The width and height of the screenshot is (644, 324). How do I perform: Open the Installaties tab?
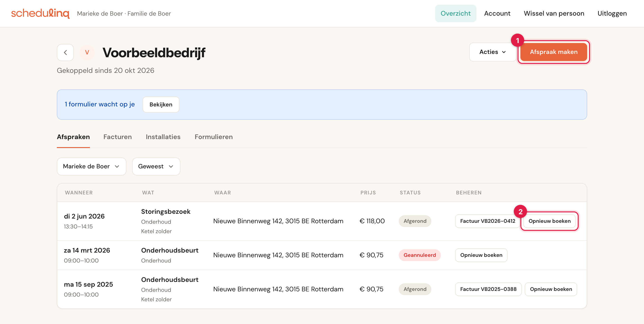pyautogui.click(x=163, y=137)
